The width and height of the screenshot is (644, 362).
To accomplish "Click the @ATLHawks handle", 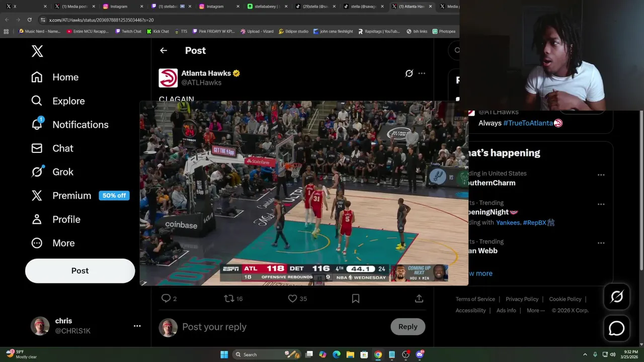I will (x=201, y=82).
